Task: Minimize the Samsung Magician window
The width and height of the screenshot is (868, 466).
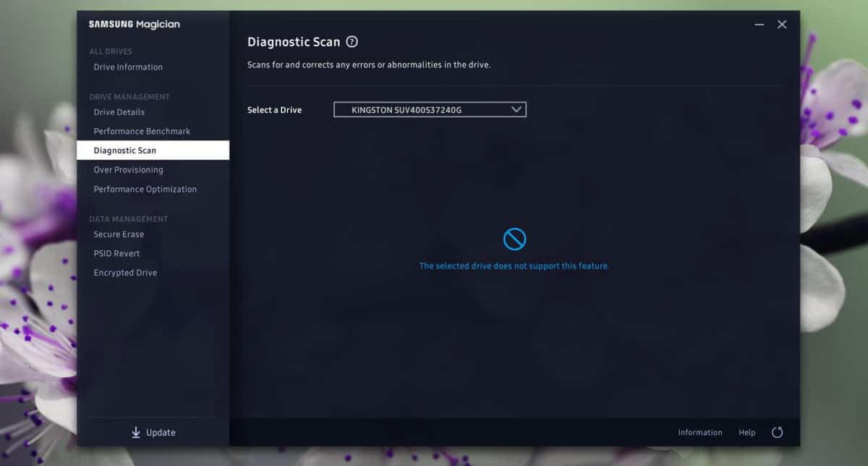Action: point(759,25)
